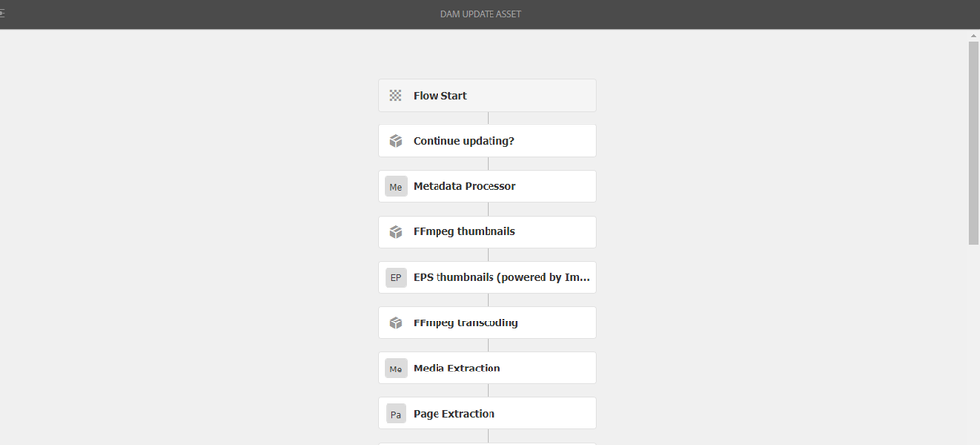Select the EPS thumbnails step label
This screenshot has width=980, height=445.
pos(502,277)
